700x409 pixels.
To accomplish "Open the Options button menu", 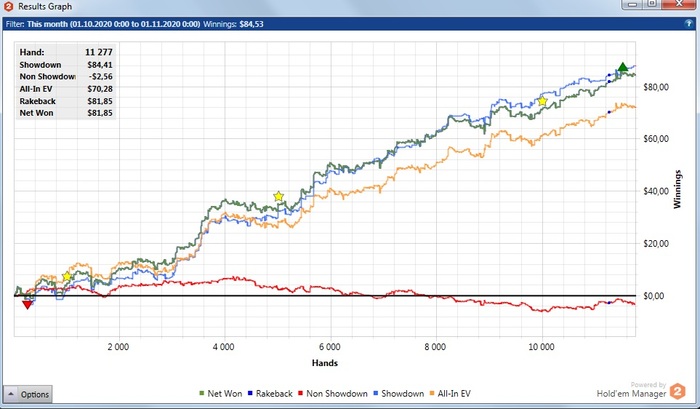I will pos(28,394).
